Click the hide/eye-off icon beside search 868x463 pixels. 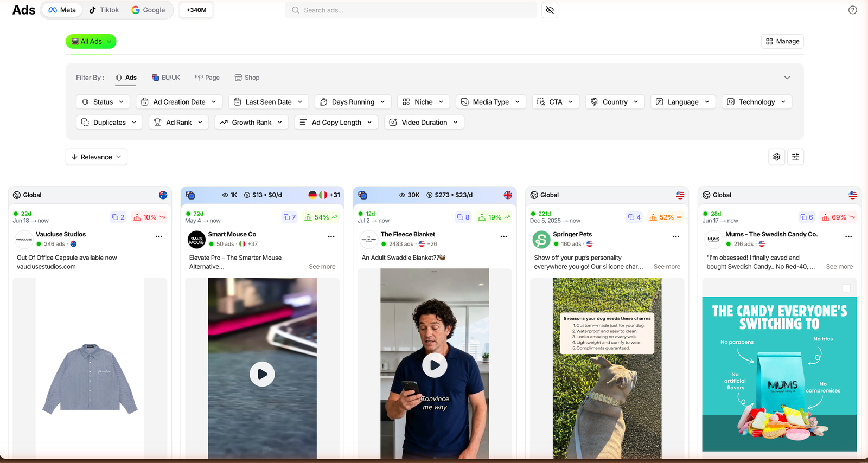coord(550,10)
